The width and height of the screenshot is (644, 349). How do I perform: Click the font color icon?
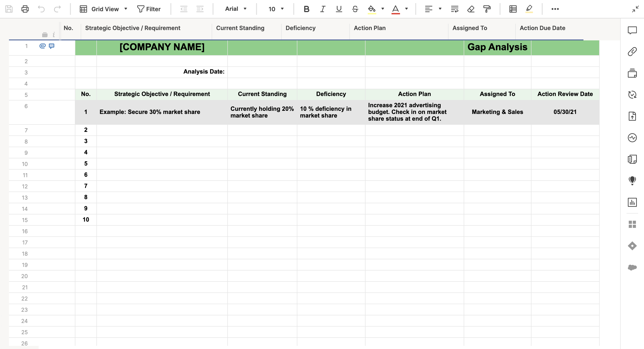point(395,9)
